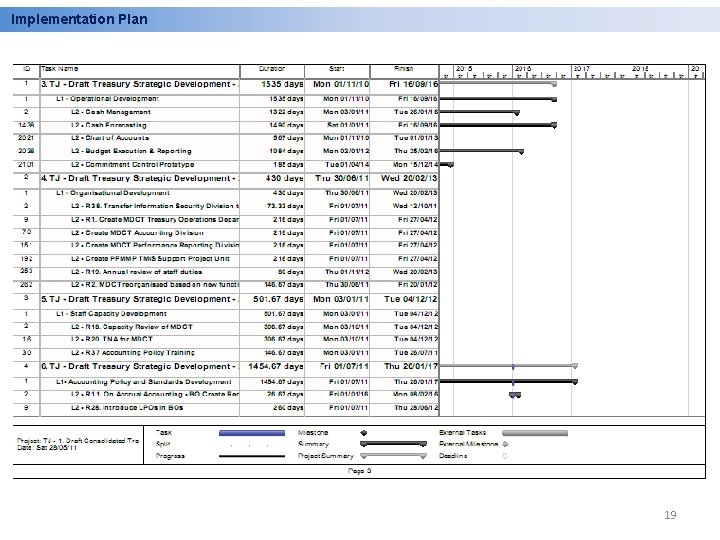Select the 'R2. MDCT reorganised based on new' task
Image resolution: width=720 pixels, height=540 pixels.
(155, 285)
